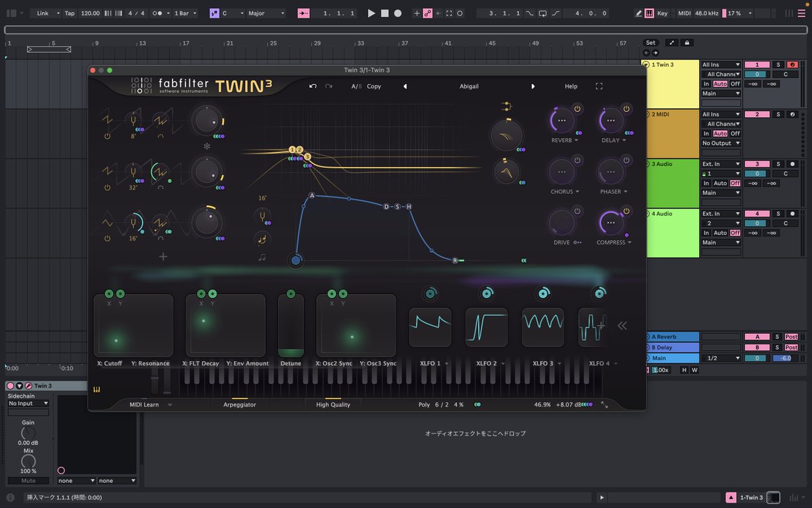Click the Draw Mode pencil icon
This screenshot has height=508, width=812.
tap(639, 13)
